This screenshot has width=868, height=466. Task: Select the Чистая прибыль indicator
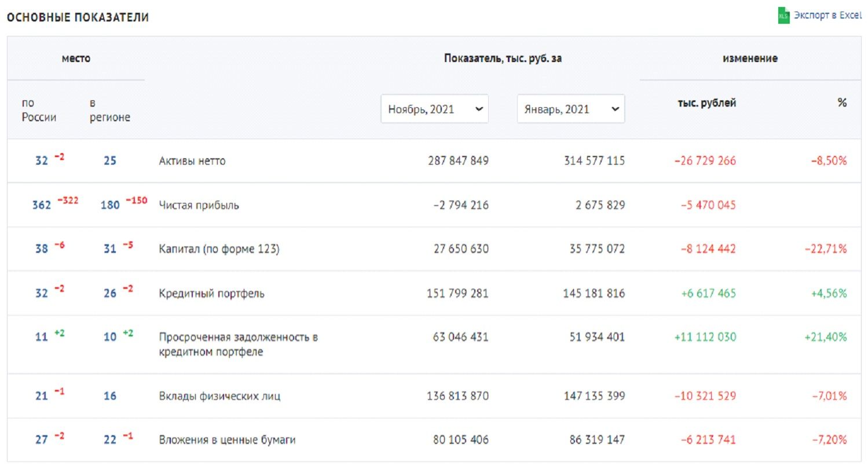[199, 205]
